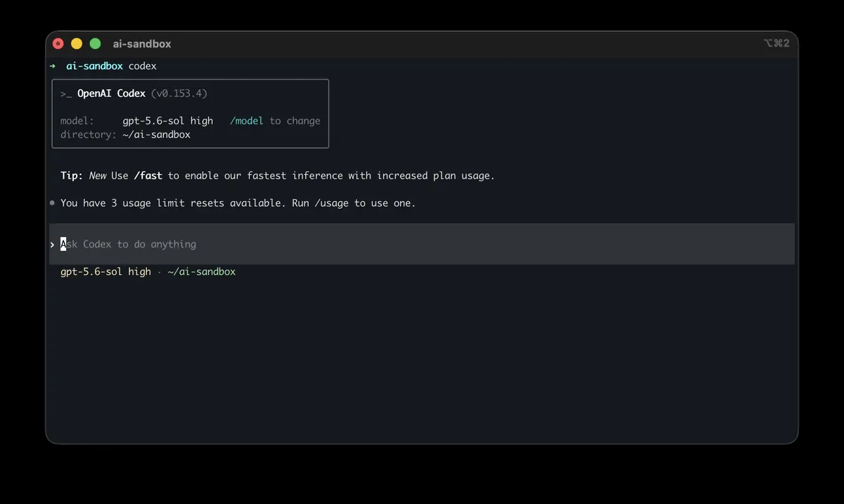
Task: Click the '>' chevron in the input prompt
Action: pyautogui.click(x=53, y=245)
